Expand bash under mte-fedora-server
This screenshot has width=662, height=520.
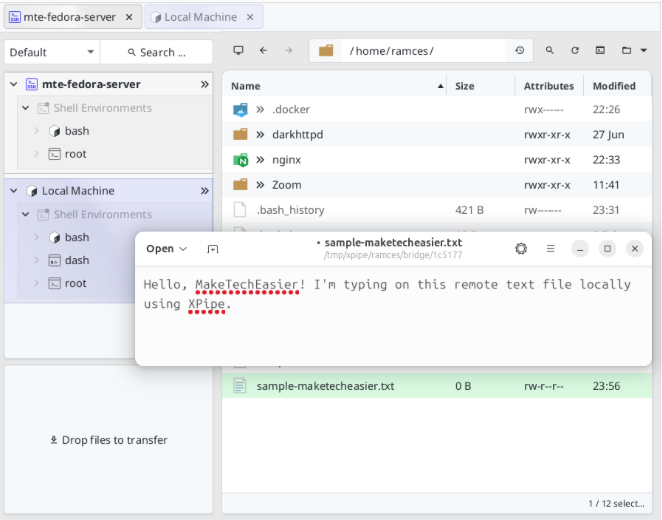pos(37,131)
